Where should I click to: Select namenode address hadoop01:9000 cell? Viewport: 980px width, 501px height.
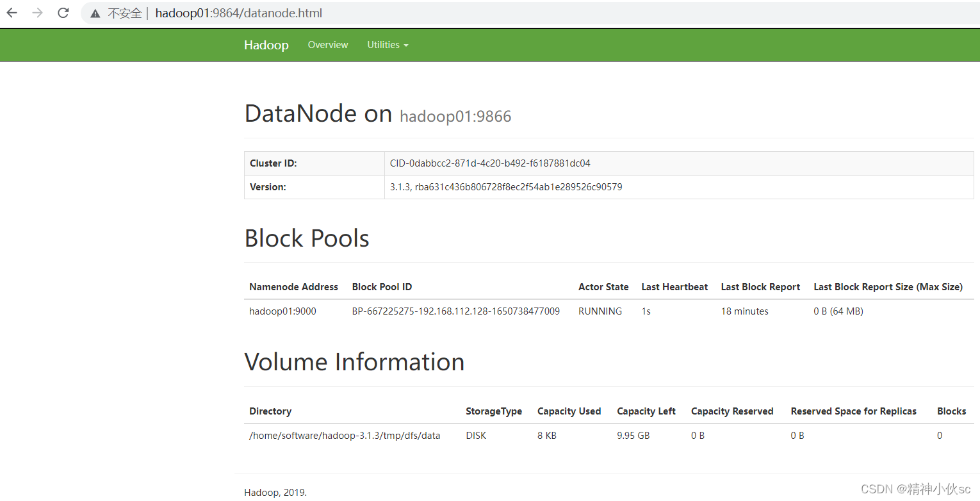click(282, 311)
